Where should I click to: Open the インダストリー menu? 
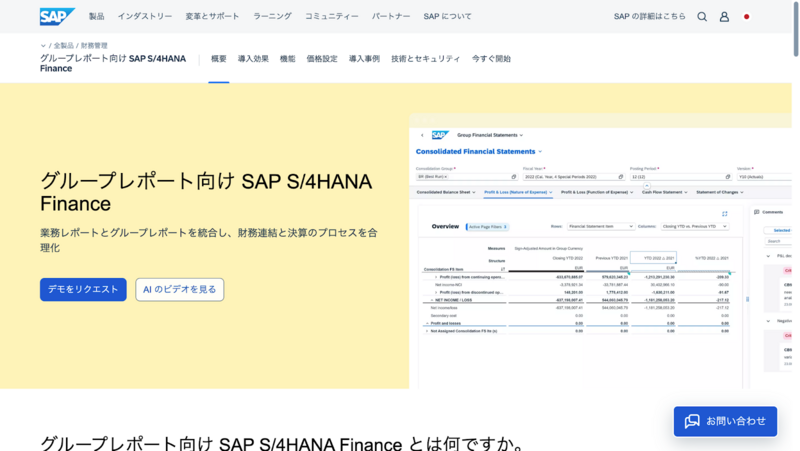pyautogui.click(x=145, y=16)
